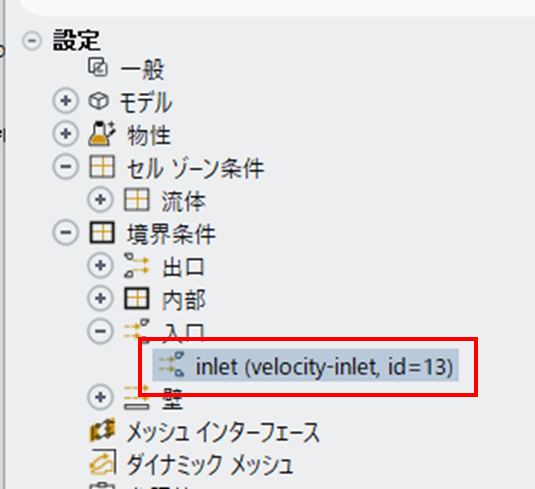The width and height of the screenshot is (535, 489).
Task: Expand the 物性 node
Action: [x=66, y=133]
